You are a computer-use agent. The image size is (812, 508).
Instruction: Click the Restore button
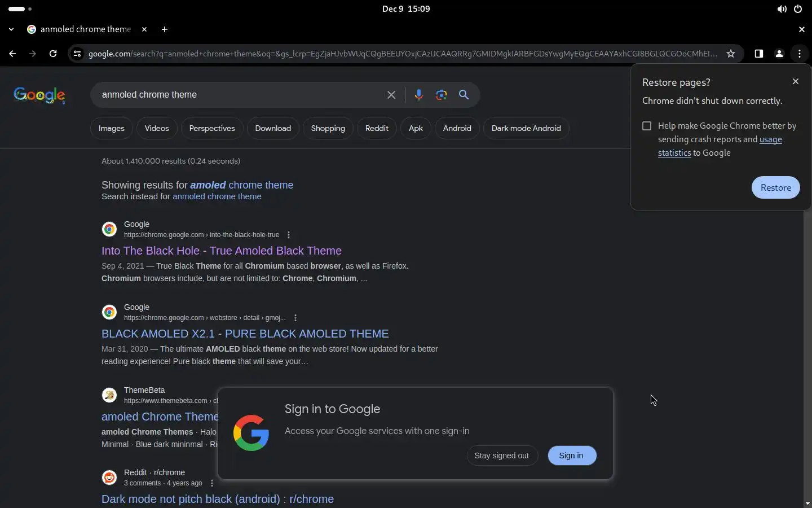(776, 187)
